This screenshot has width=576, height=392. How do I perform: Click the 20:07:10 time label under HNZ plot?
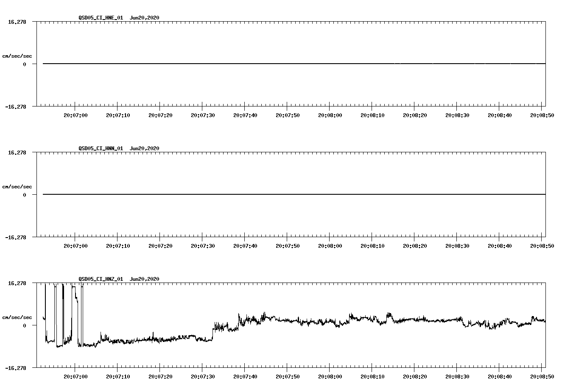coord(118,377)
